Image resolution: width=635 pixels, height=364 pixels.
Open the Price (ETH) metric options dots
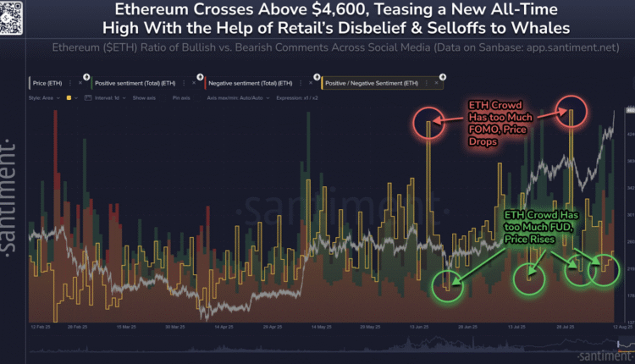point(72,83)
